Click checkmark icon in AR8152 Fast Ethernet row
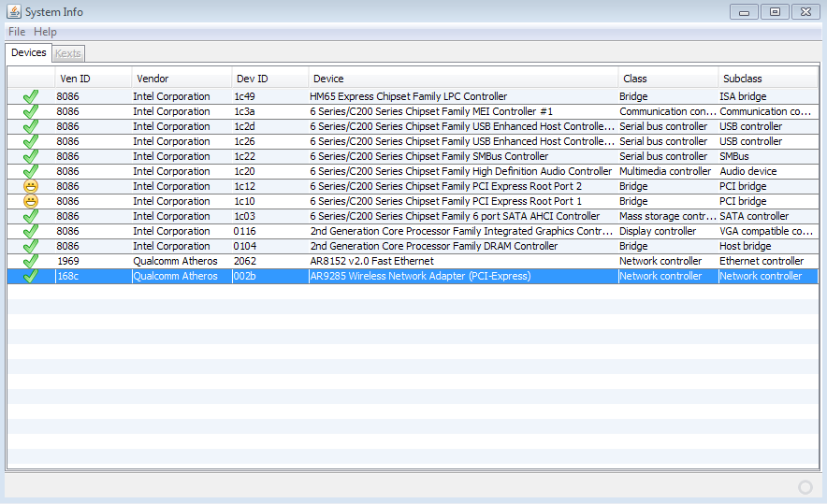This screenshot has width=827, height=504. [31, 261]
